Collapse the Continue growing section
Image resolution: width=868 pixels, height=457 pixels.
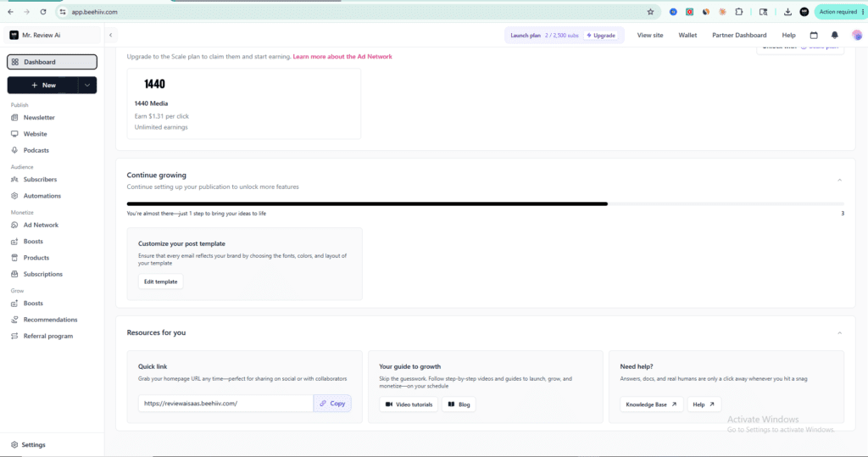click(x=839, y=180)
